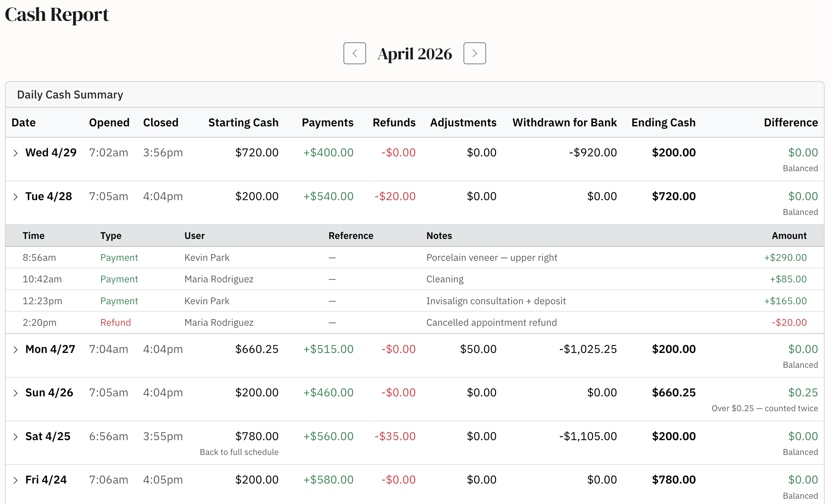
Task: Click the +$85.00 transaction amount
Action: [x=788, y=279]
